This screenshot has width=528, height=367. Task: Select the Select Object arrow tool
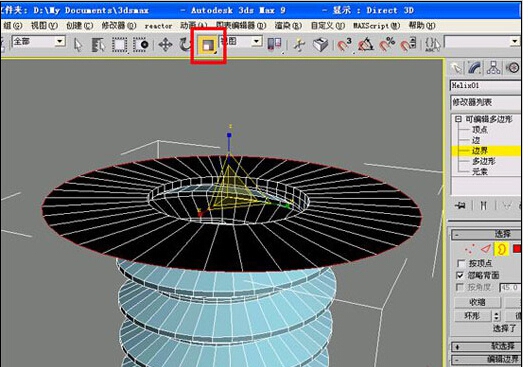(x=78, y=45)
